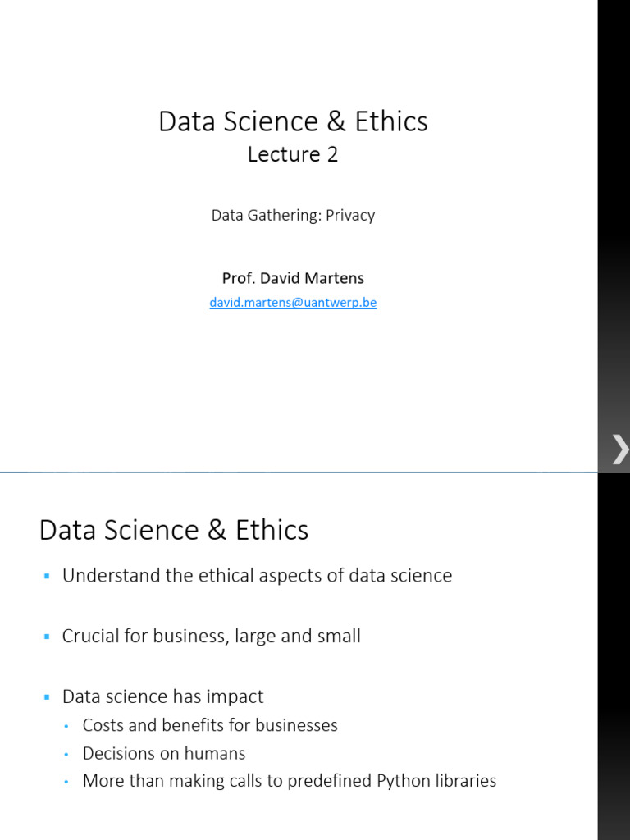
Task: Click the title slide's "Data Science & Ethics" heading
Action: [x=293, y=121]
